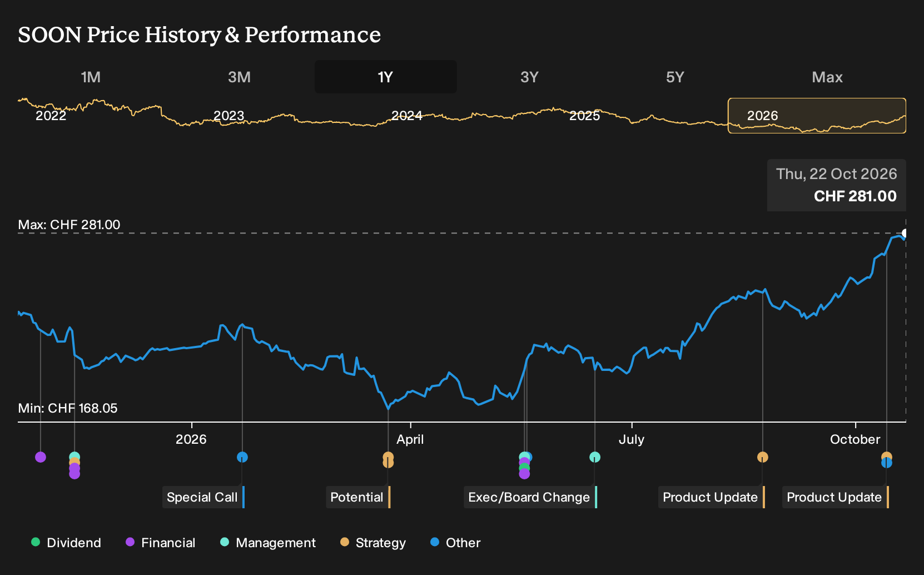The height and width of the screenshot is (575, 924).
Task: Show the Max price history range
Action: pos(827,77)
